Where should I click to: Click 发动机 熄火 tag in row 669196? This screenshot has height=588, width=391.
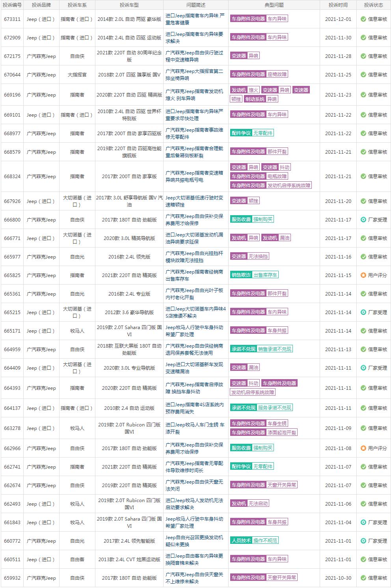245,90
